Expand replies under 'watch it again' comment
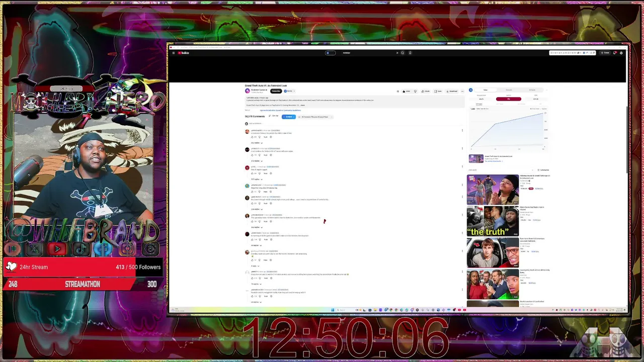644x362 pixels. [257, 179]
